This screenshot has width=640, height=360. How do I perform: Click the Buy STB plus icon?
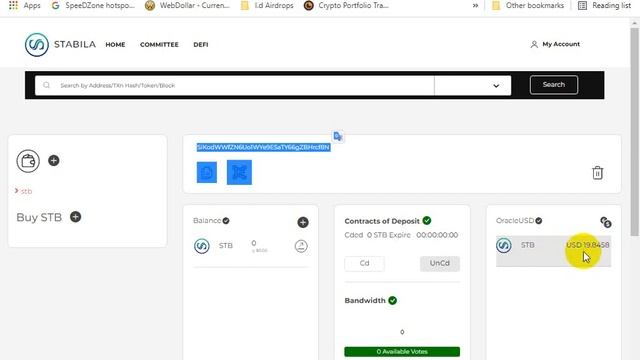pos(76,217)
